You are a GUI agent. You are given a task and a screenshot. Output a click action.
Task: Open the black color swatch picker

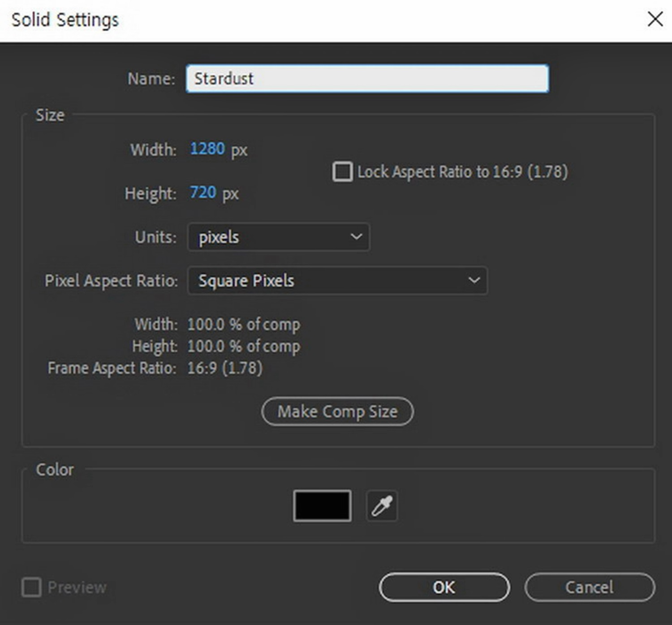pos(322,506)
